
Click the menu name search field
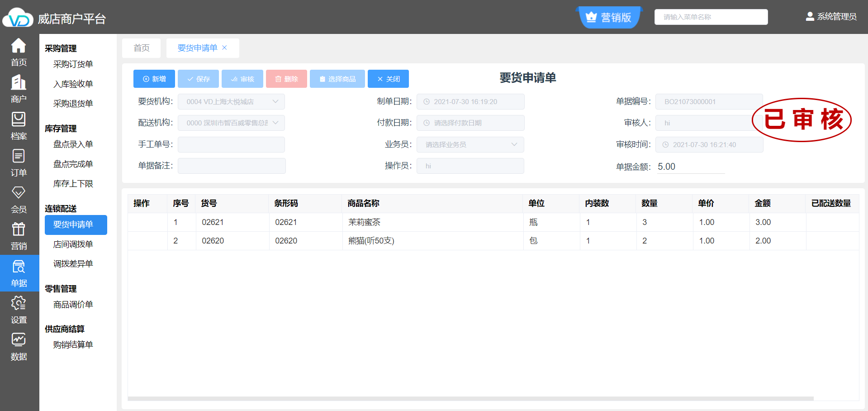click(711, 17)
